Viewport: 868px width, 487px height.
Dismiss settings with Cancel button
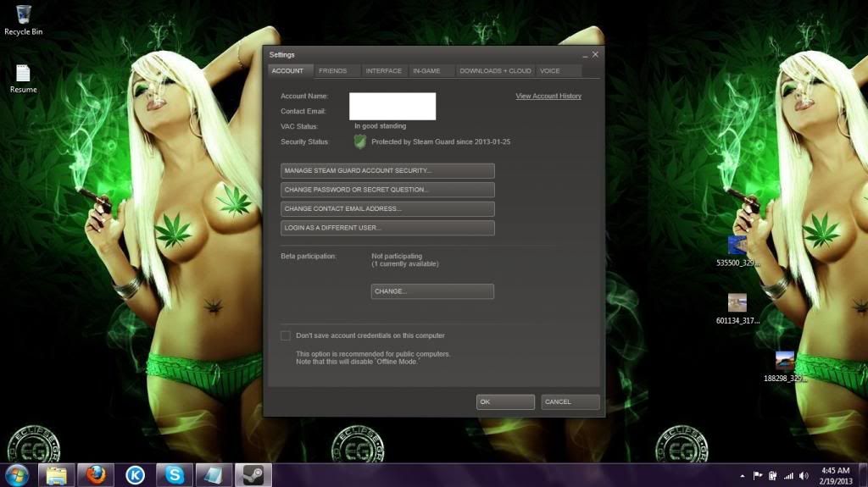pos(570,401)
